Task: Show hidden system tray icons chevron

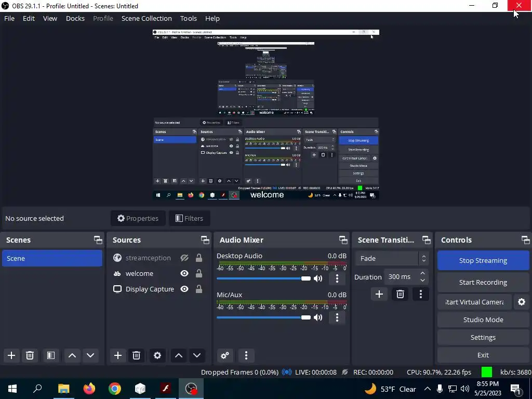Action: [428, 389]
